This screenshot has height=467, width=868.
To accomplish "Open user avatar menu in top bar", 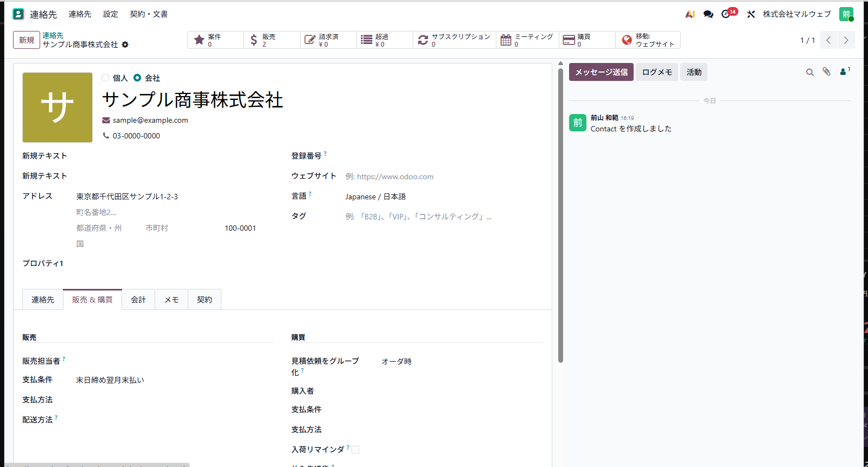I will [846, 14].
